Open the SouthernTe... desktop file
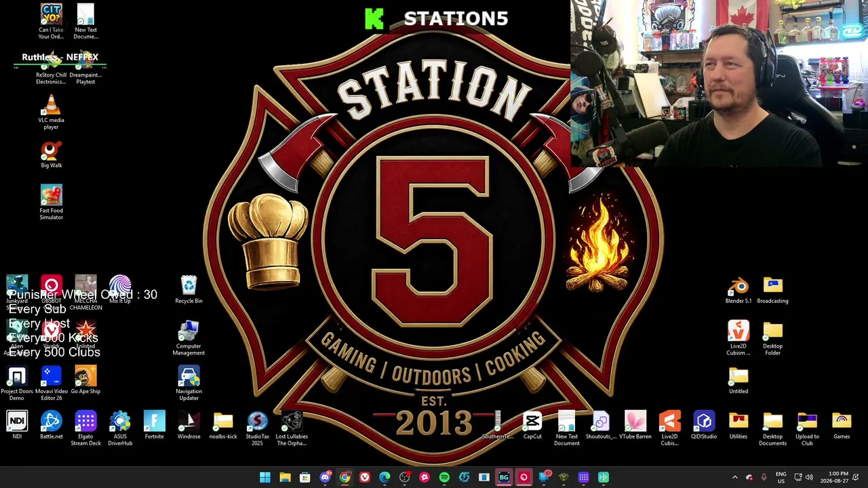Image resolution: width=868 pixels, height=488 pixels. coord(498,426)
